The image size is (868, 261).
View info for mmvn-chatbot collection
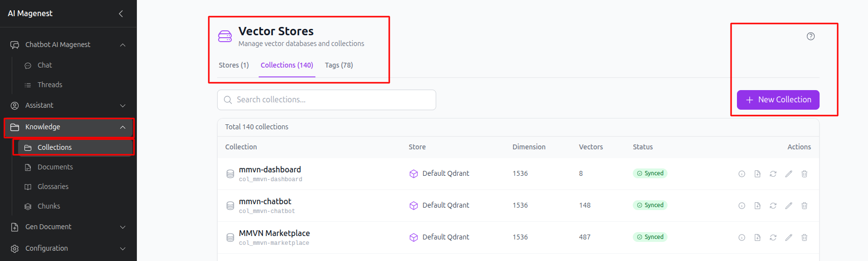tap(742, 206)
